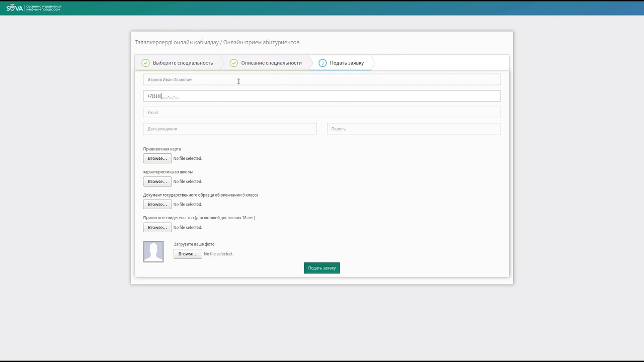This screenshot has height=362, width=644.
Task: Click the green checkmark beside Описание специальности
Action: coord(233,63)
